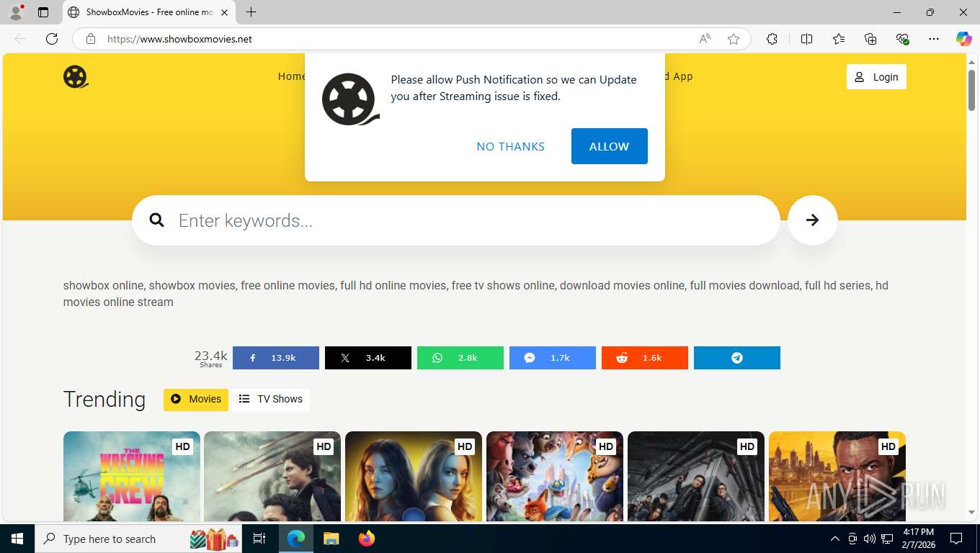
Task: Click the Read aloud icon
Action: point(705,39)
